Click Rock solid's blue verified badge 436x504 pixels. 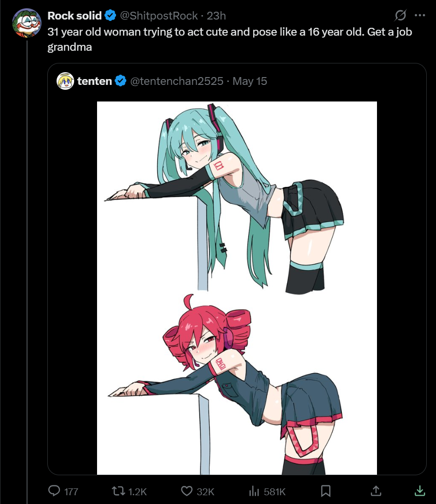tap(110, 16)
